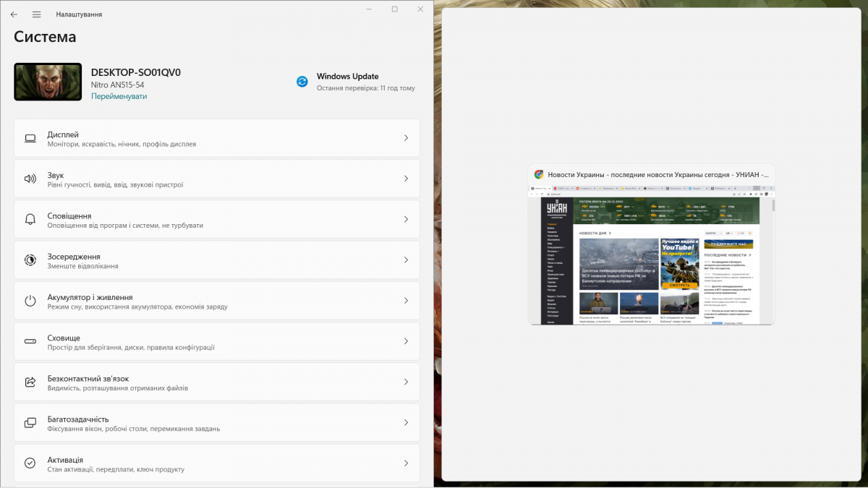868x488 pixels.
Task: Click the Notifications bell icon
Action: click(30, 219)
